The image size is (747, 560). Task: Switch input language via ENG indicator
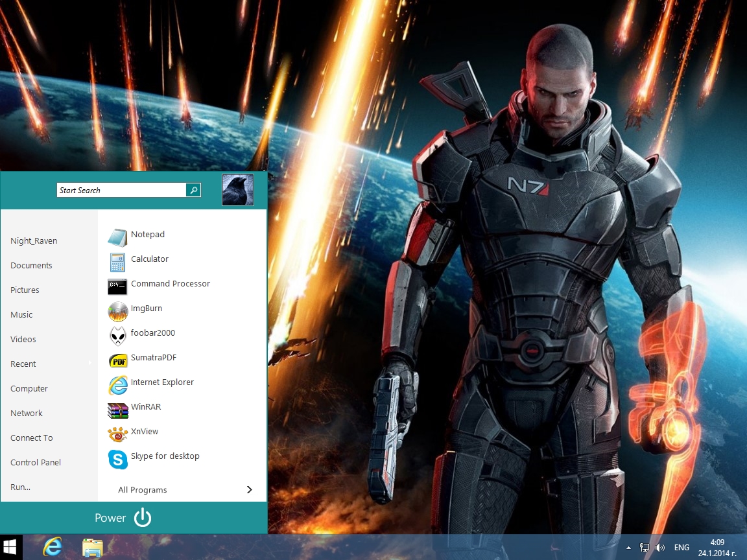click(x=682, y=548)
